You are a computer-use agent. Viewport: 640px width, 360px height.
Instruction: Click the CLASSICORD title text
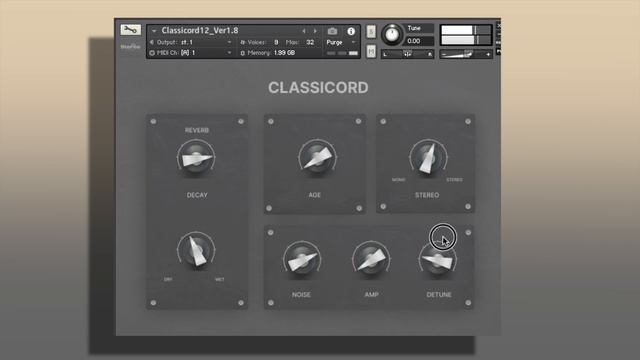318,88
